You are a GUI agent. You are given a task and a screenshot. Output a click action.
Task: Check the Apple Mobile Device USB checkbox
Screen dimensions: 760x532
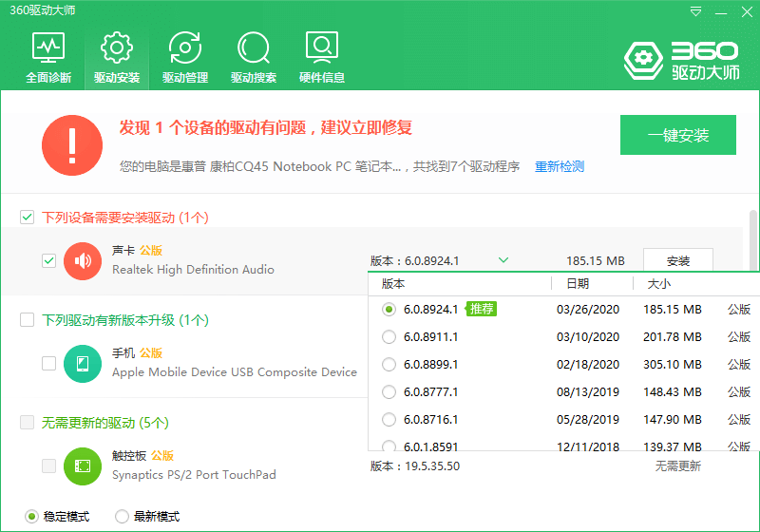click(x=49, y=363)
